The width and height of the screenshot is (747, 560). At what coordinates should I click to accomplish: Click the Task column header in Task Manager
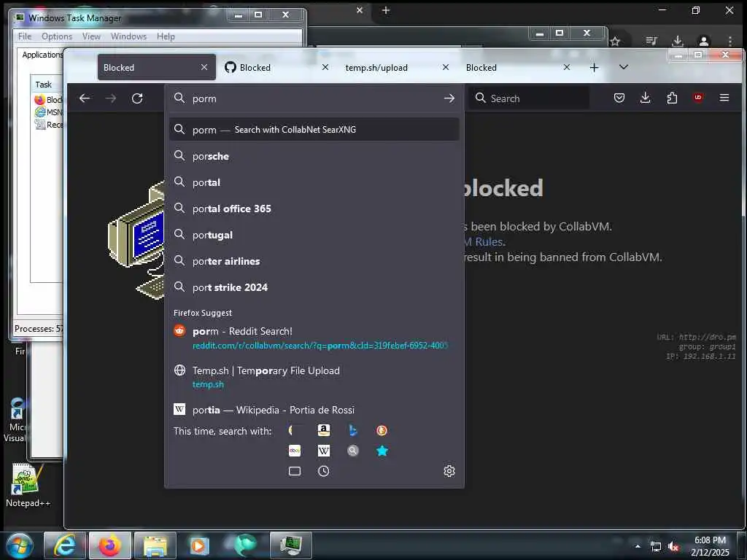pos(47,85)
